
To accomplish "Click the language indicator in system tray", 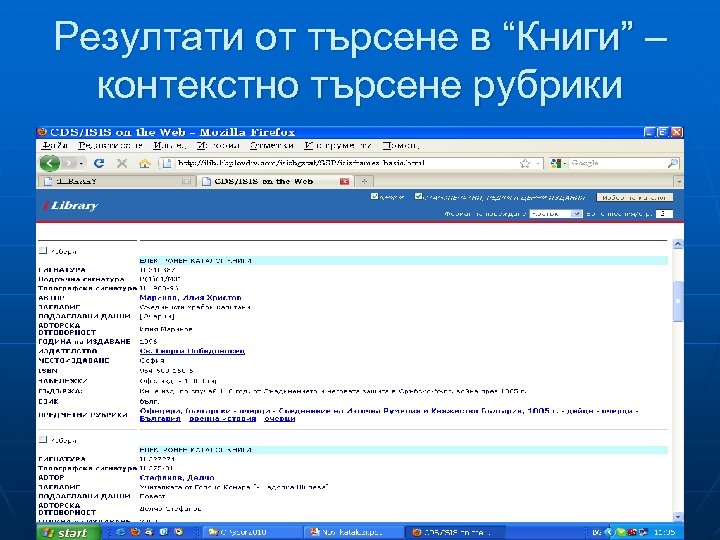I will [596, 532].
